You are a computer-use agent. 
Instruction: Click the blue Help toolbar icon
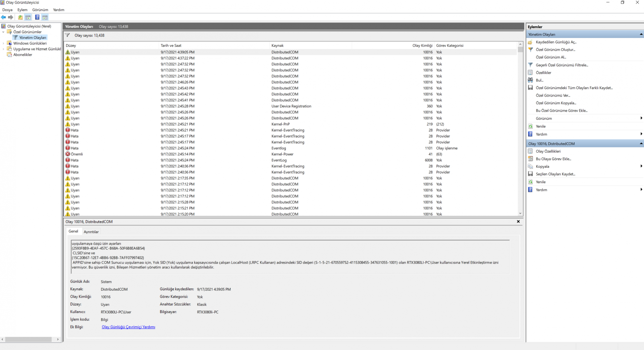coord(37,17)
